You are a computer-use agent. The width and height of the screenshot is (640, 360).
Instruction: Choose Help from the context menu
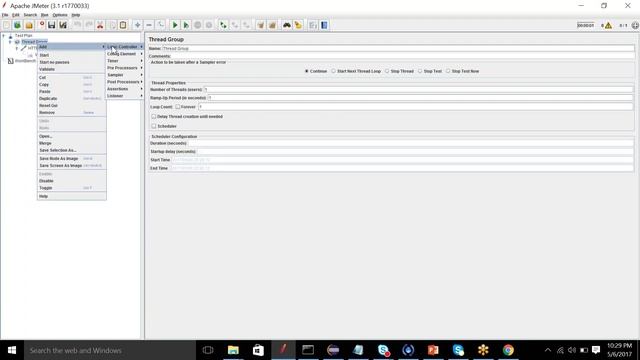[x=71, y=196]
